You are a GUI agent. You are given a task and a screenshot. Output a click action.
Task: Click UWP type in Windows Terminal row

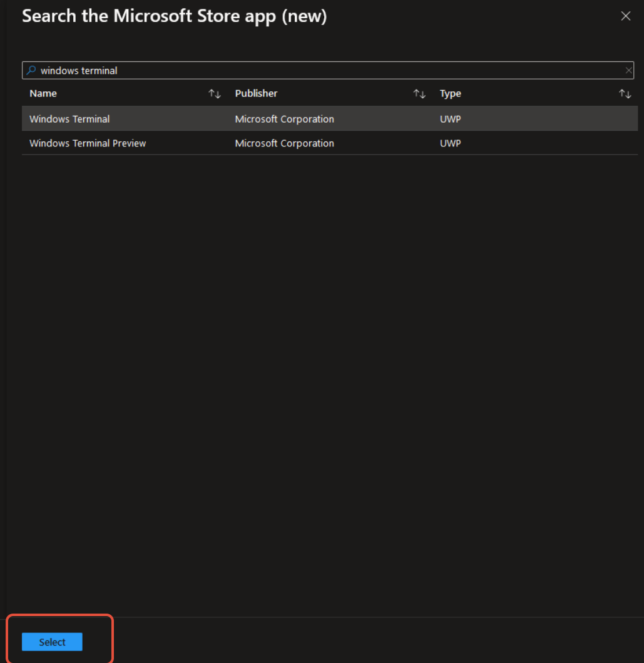[x=450, y=119]
